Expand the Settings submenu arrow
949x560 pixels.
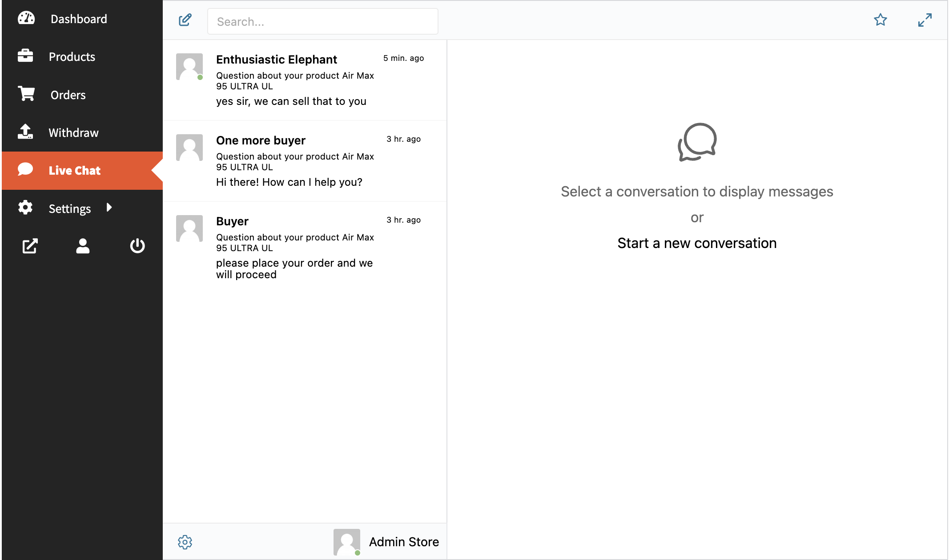(109, 208)
